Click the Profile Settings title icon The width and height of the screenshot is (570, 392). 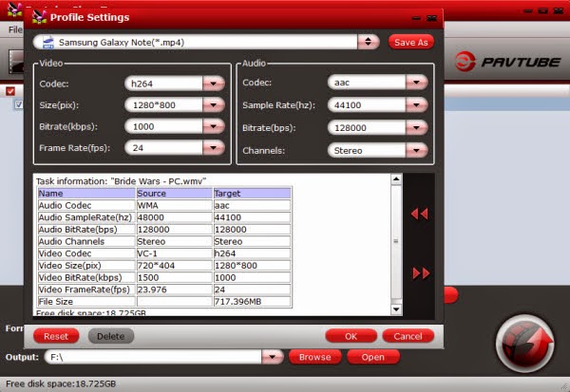tap(39, 17)
